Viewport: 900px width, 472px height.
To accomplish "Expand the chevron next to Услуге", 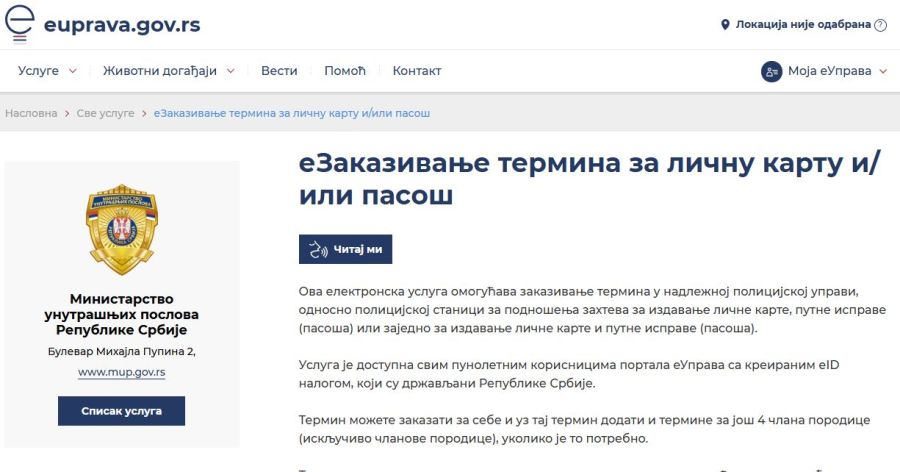I will pos(72,71).
